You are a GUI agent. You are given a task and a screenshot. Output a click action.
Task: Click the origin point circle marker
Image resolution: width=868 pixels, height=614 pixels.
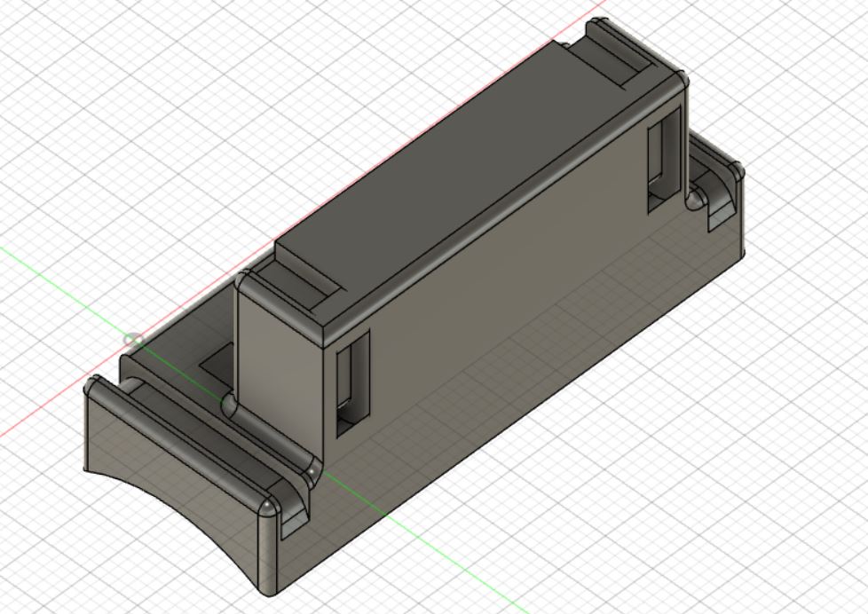pyautogui.click(x=133, y=340)
